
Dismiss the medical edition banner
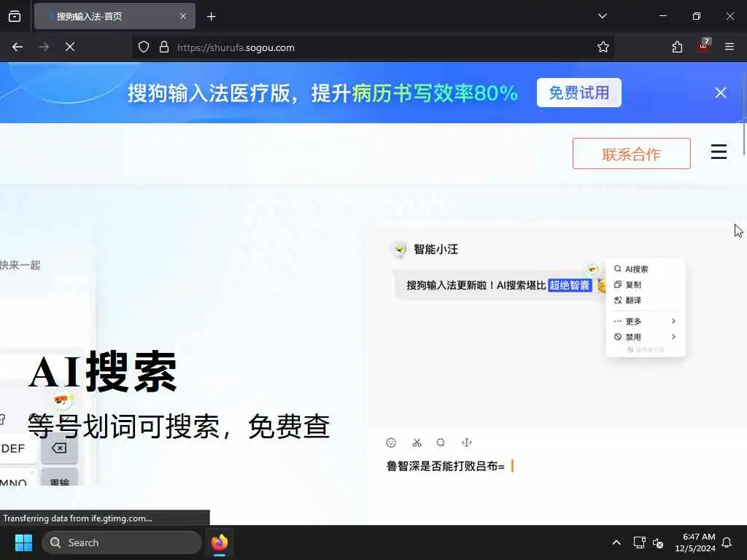720,93
